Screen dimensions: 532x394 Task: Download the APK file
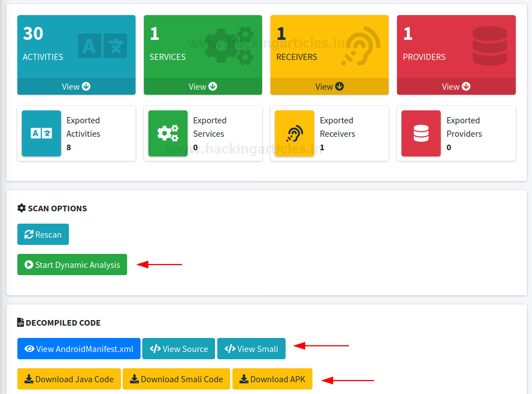[272, 379]
